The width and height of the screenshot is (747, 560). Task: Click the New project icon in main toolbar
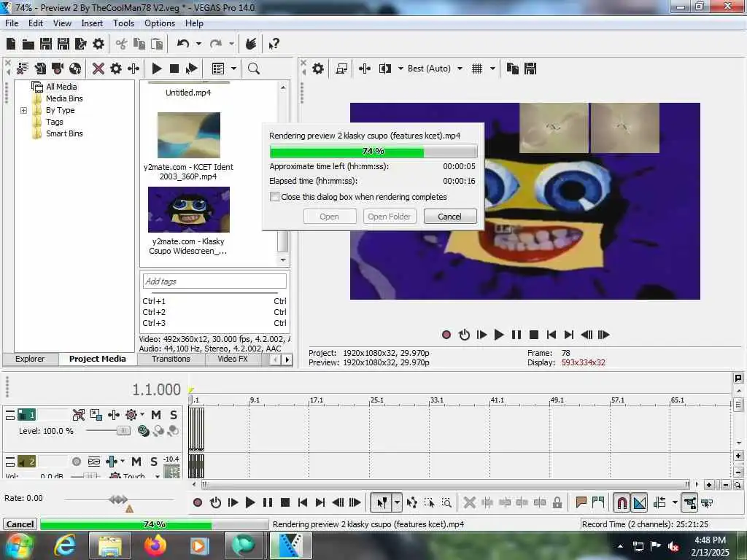tap(11, 44)
